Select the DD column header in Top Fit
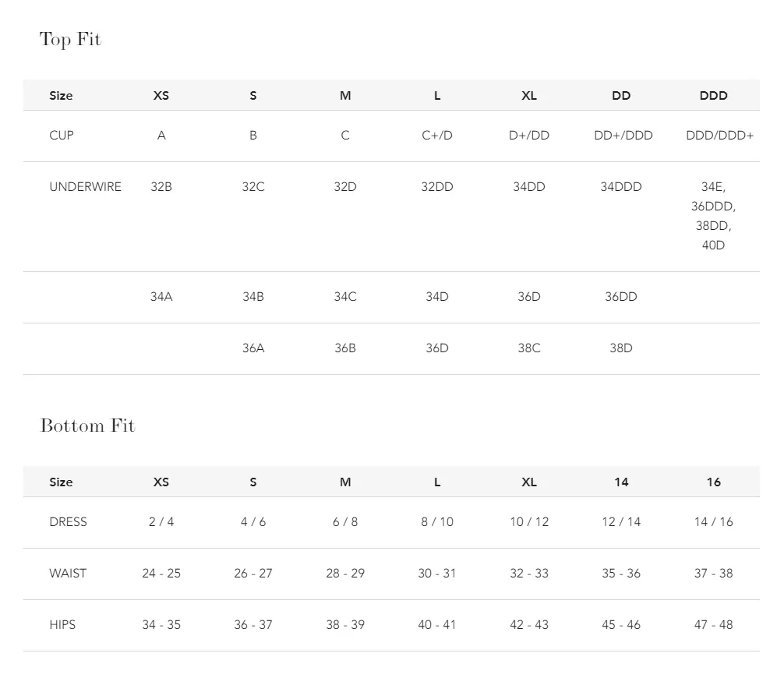 pyautogui.click(x=621, y=96)
